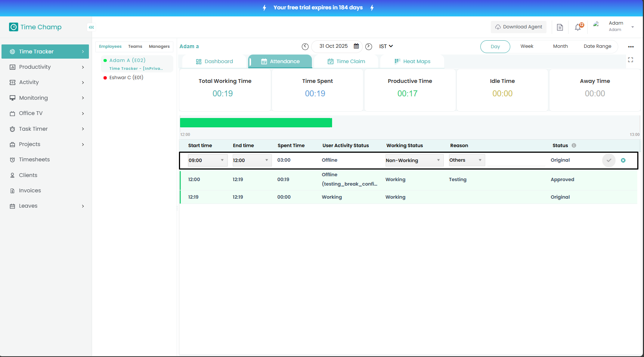Open the IST timezone dropdown

(x=386, y=46)
